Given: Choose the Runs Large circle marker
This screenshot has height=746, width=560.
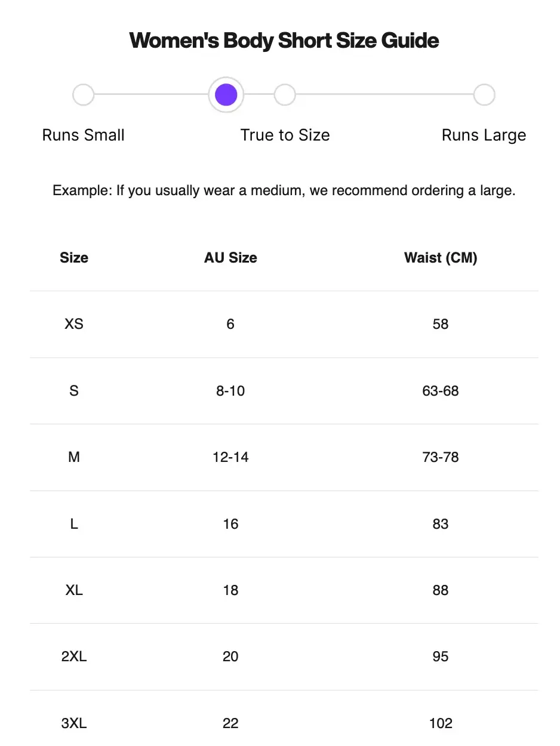Looking at the screenshot, I should 484,95.
